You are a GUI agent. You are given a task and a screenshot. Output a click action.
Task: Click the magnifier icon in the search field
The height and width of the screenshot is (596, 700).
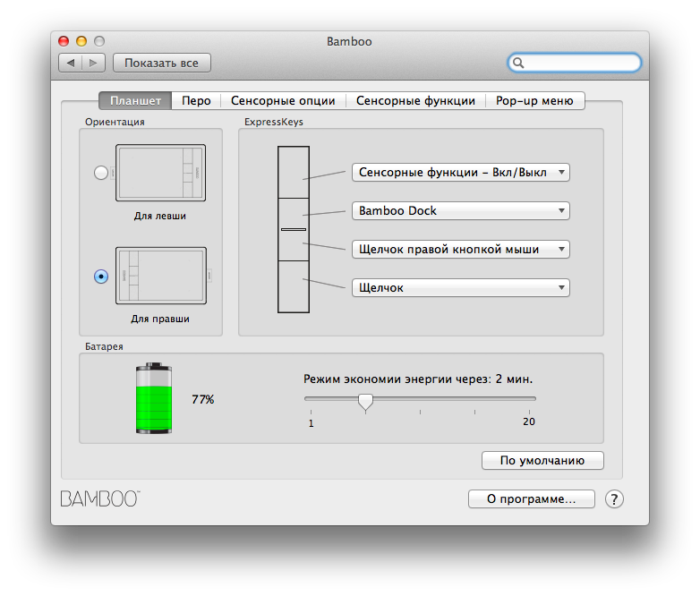518,63
